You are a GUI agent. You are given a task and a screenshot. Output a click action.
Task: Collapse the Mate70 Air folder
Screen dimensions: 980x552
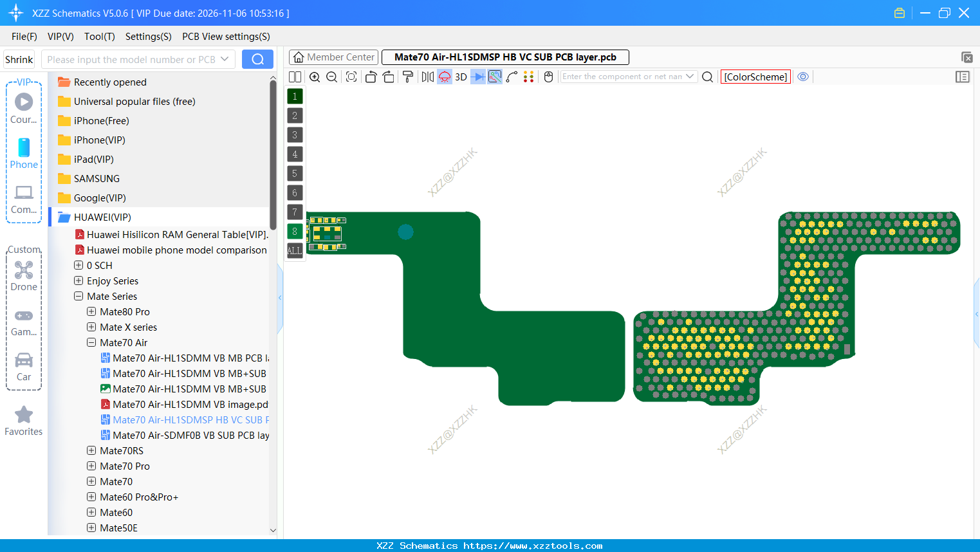pyautogui.click(x=91, y=342)
